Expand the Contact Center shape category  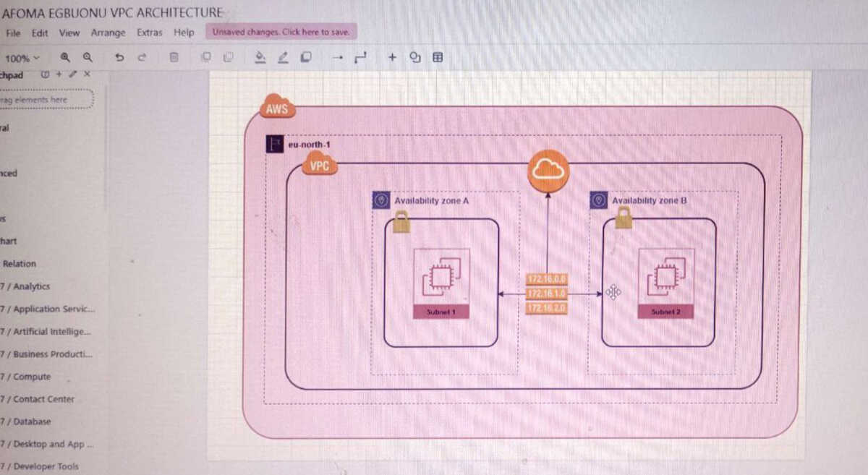(38, 399)
